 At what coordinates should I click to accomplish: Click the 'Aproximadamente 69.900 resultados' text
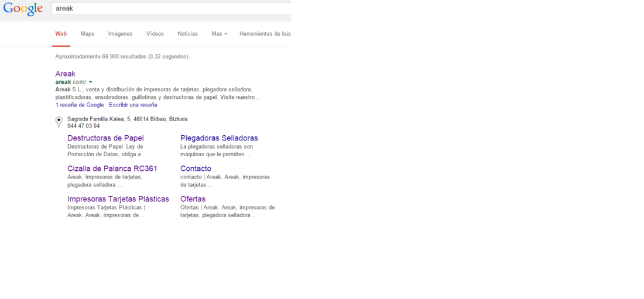coord(122,57)
